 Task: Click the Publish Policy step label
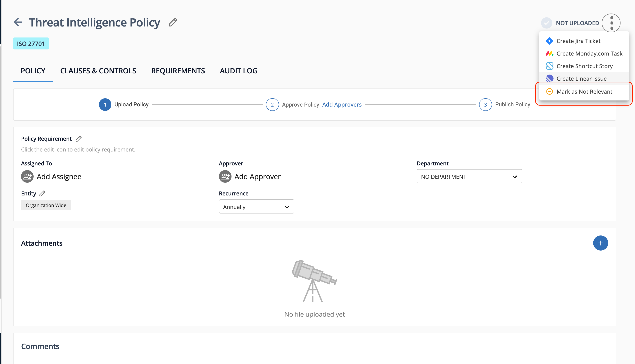[x=512, y=105]
